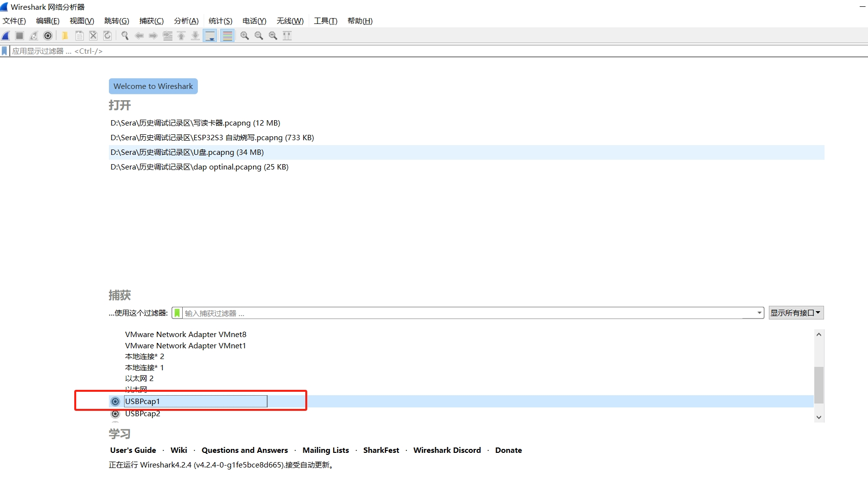Open the User's Guide link
Image resolution: width=868 pixels, height=489 pixels.
pyautogui.click(x=133, y=450)
